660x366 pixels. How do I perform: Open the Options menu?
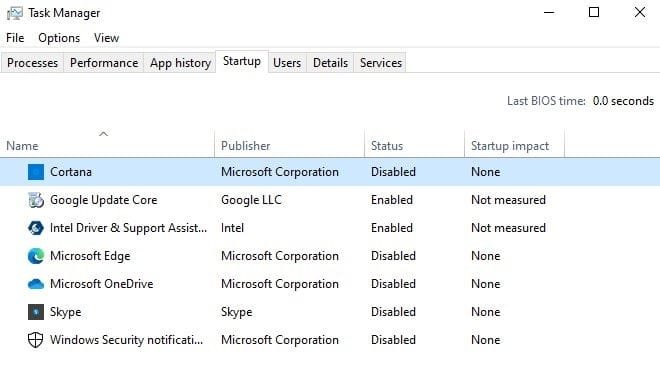coord(59,38)
